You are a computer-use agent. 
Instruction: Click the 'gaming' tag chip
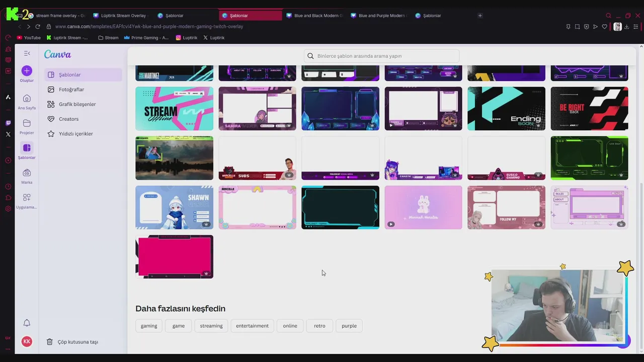click(x=149, y=326)
